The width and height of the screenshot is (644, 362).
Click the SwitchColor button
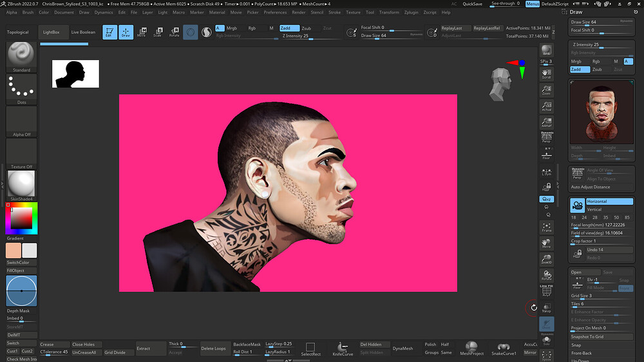point(21,262)
